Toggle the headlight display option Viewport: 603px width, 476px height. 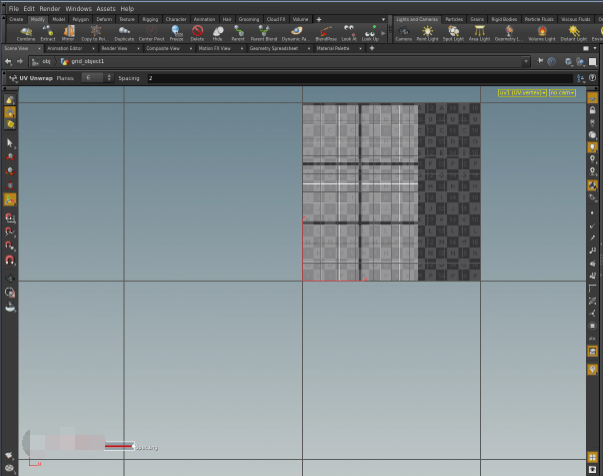(x=592, y=146)
